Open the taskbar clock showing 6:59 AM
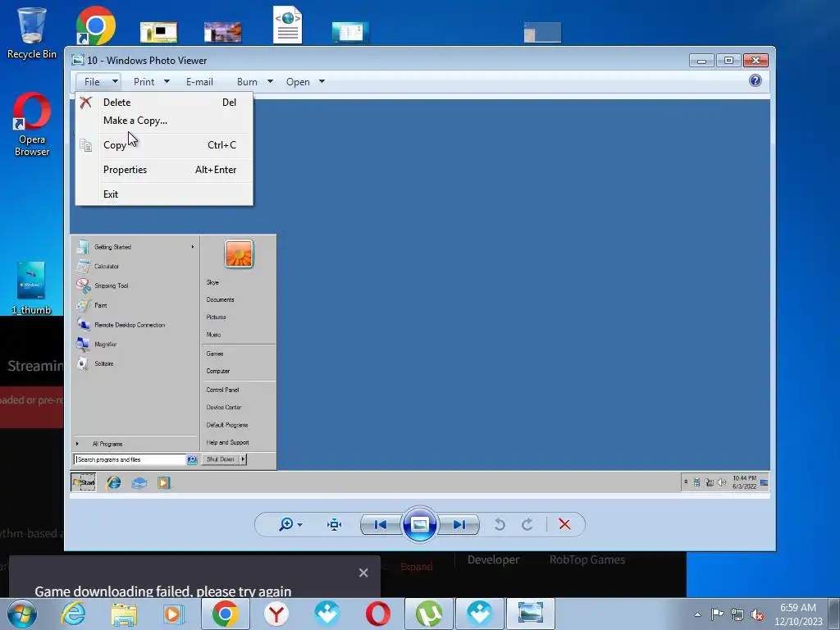 click(x=798, y=614)
